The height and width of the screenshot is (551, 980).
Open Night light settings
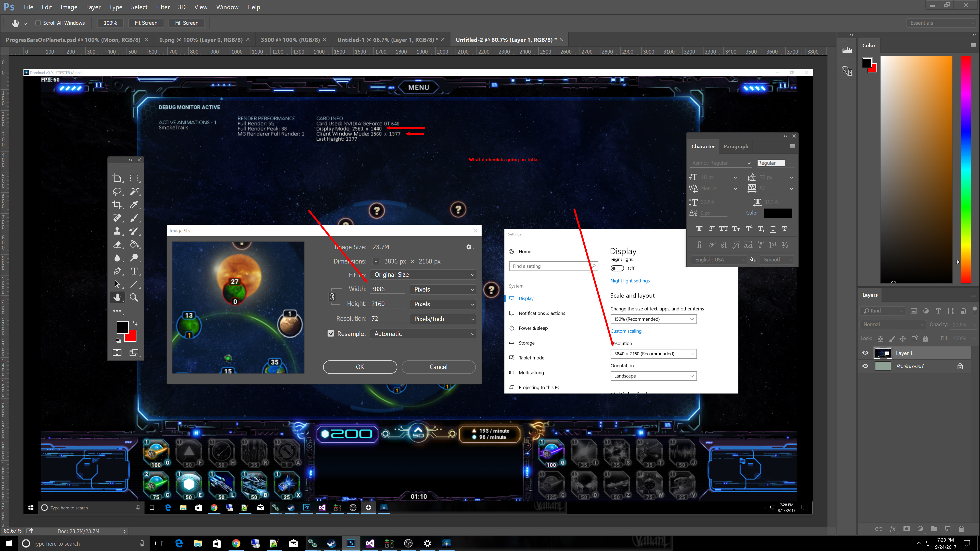click(x=630, y=280)
